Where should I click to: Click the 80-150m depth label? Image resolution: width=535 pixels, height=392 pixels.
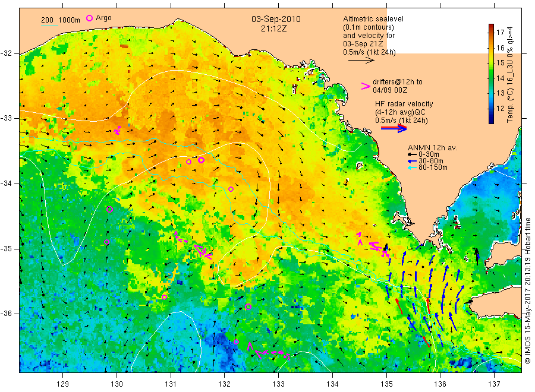(433, 167)
